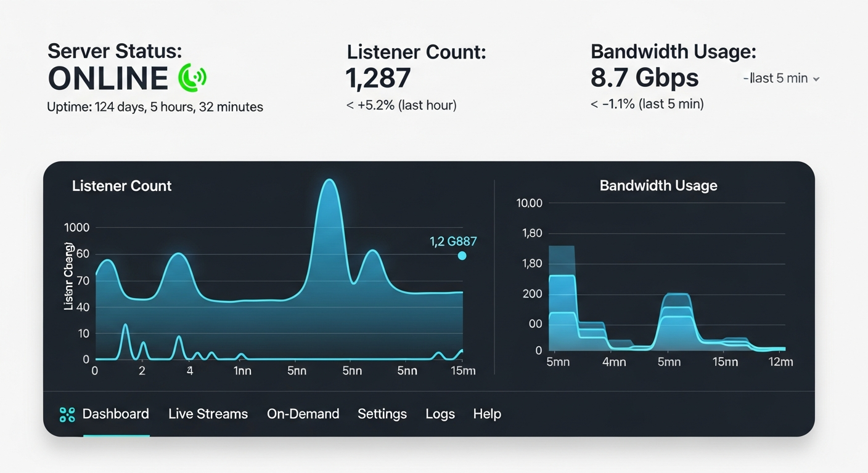Click the green ONLINE signal icon
The image size is (868, 473).
(191, 77)
